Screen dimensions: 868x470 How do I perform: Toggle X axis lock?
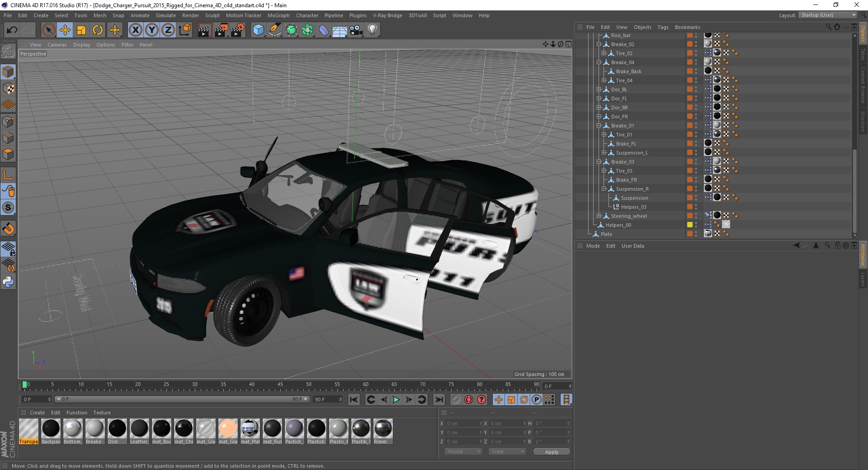(x=135, y=30)
